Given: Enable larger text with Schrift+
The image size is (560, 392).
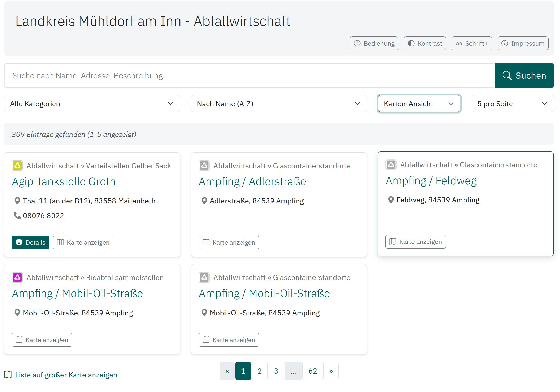Looking at the screenshot, I should click(471, 43).
